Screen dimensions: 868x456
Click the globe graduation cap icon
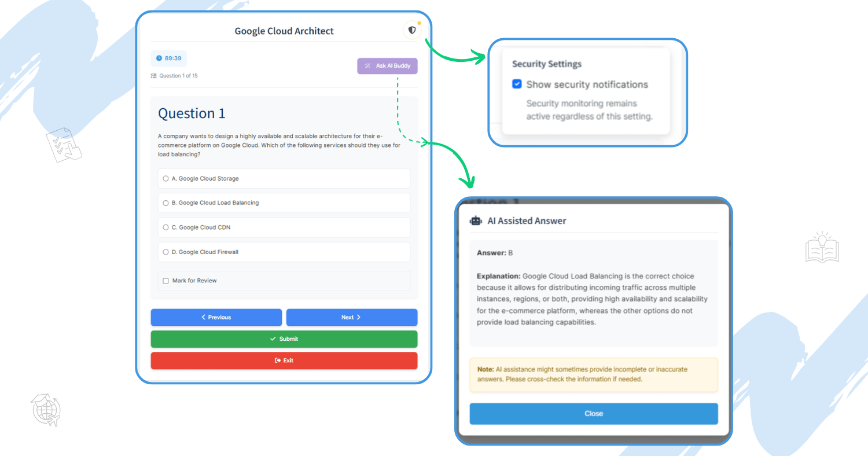[46, 411]
